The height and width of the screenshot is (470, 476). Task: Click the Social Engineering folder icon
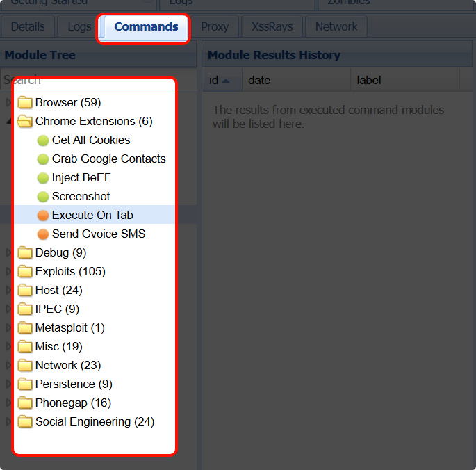pos(26,422)
